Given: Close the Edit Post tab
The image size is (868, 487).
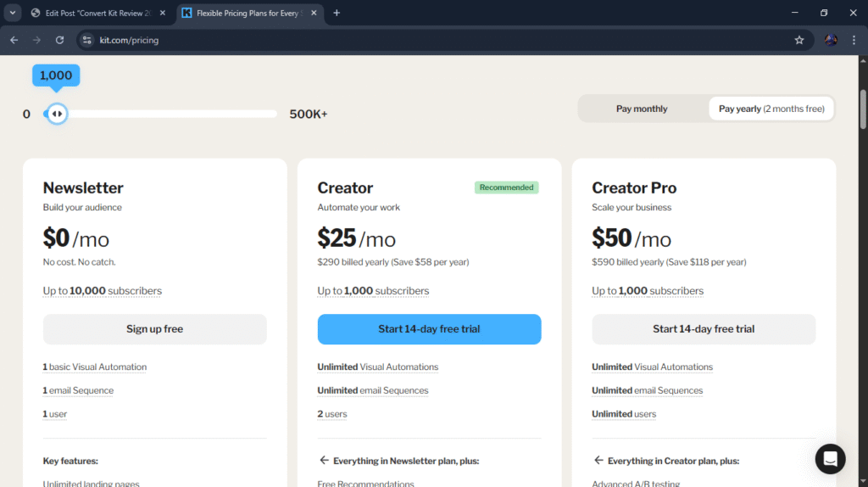Looking at the screenshot, I should click(x=162, y=13).
